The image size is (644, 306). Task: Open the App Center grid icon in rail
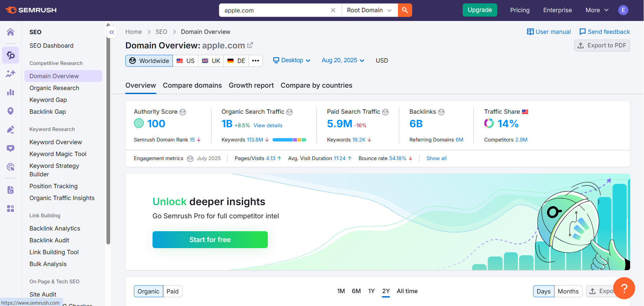coord(11,209)
